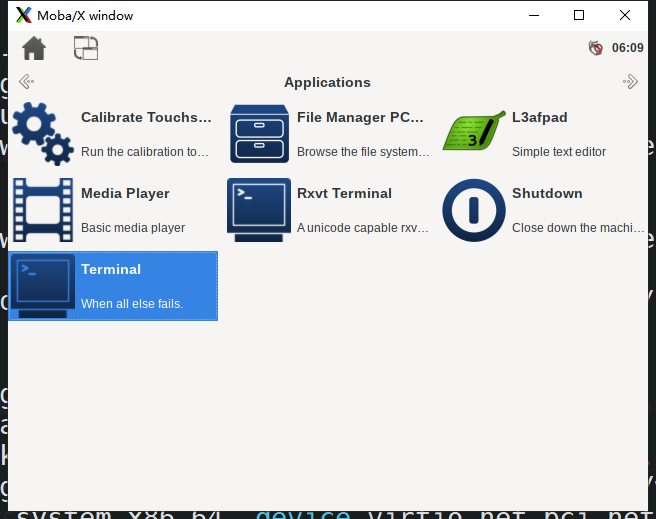Minimize the Moba/X window

coord(534,15)
